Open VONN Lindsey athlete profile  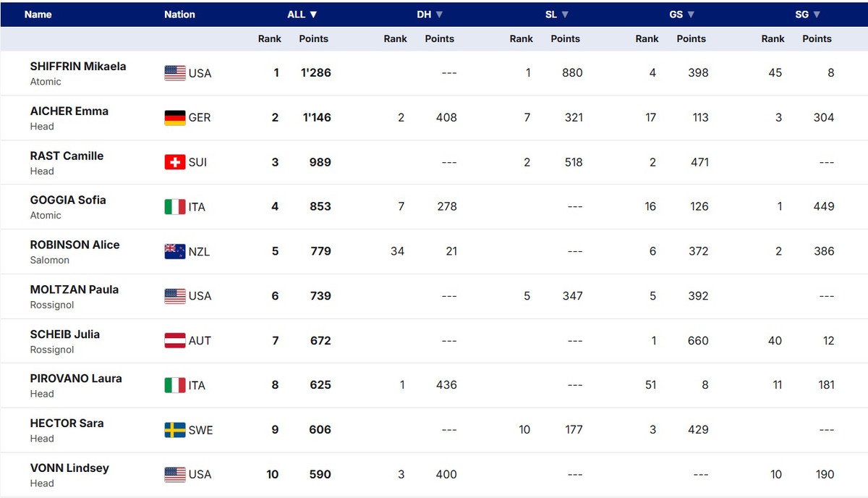click(x=69, y=468)
